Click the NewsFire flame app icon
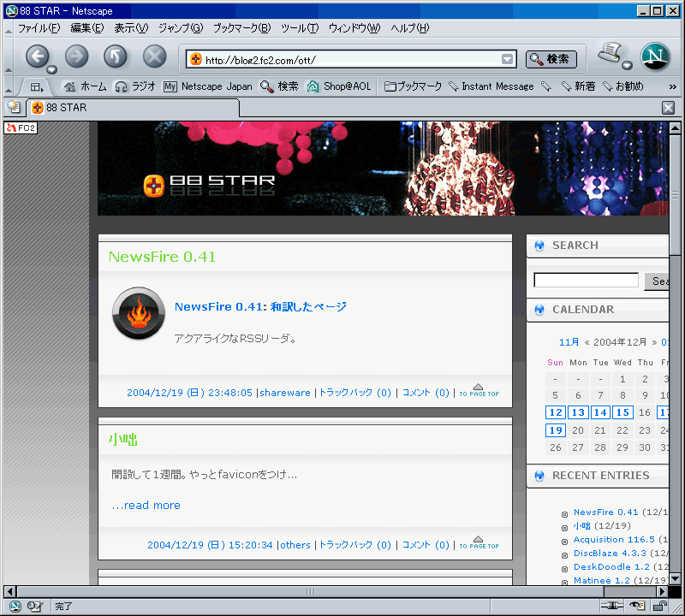The image size is (685, 616). point(139,313)
